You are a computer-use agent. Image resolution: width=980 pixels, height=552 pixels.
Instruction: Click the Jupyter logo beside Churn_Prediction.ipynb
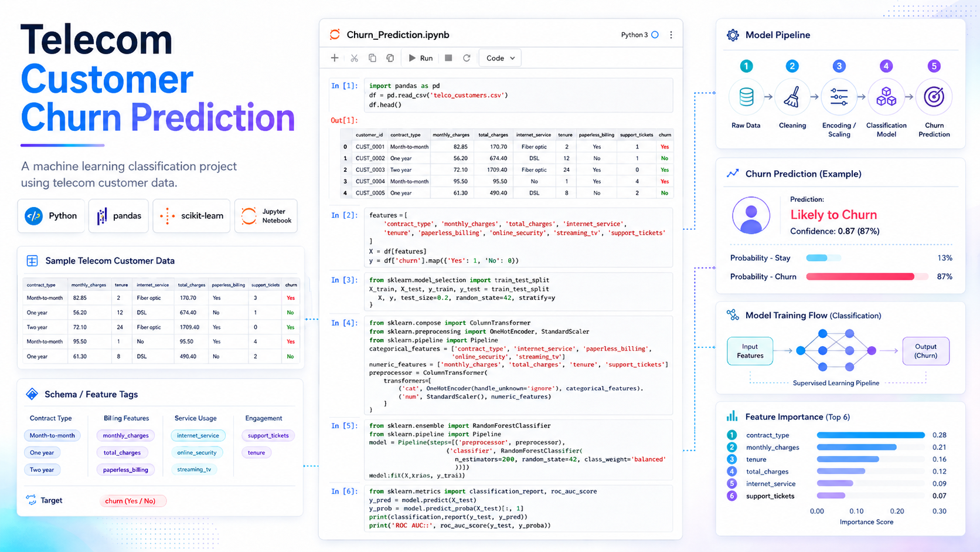[335, 35]
